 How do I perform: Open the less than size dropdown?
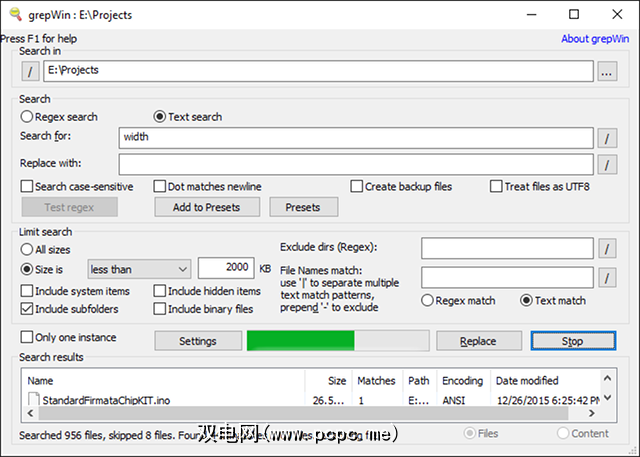pyautogui.click(x=139, y=269)
